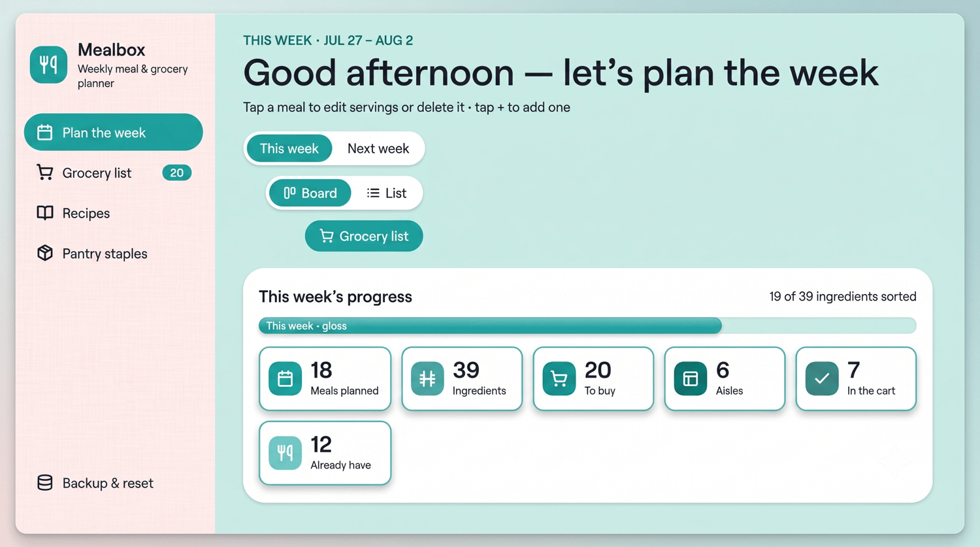The width and height of the screenshot is (980, 547).
Task: Click the box icon for Pantry staples
Action: tap(45, 253)
